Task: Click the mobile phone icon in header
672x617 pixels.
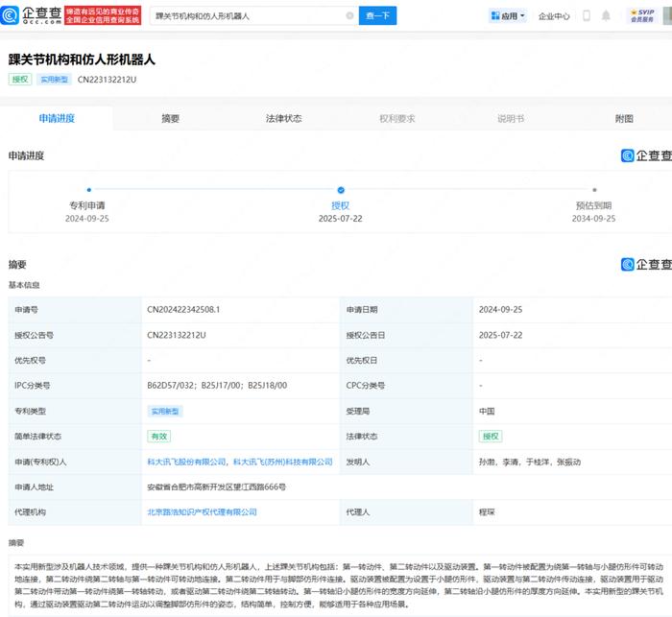Action: pos(587,16)
